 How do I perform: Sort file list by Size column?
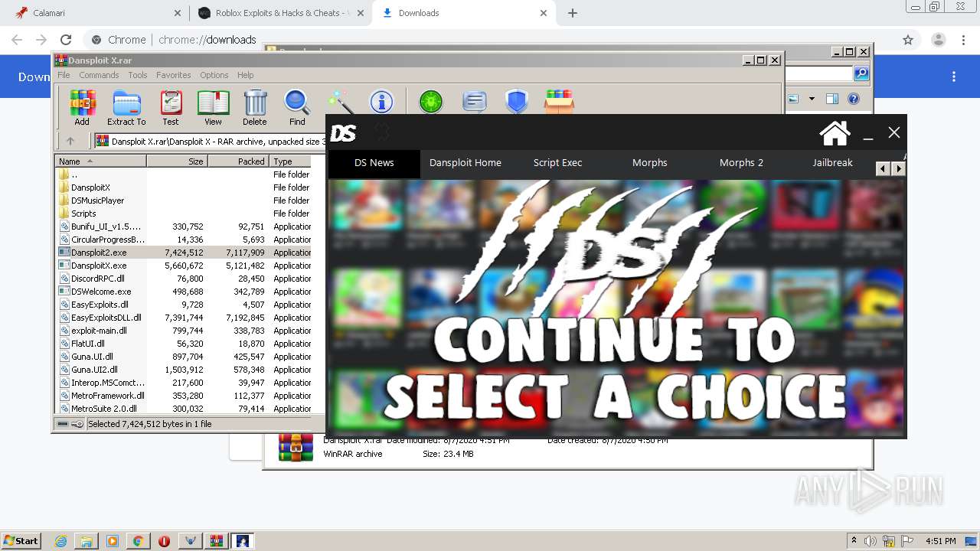click(x=177, y=161)
